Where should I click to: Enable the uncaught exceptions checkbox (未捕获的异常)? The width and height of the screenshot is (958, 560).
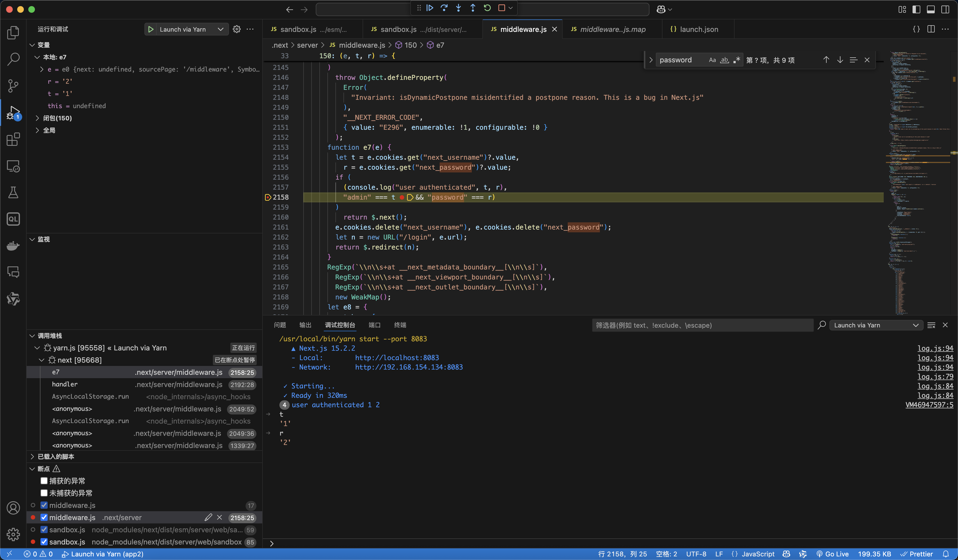[44, 493]
